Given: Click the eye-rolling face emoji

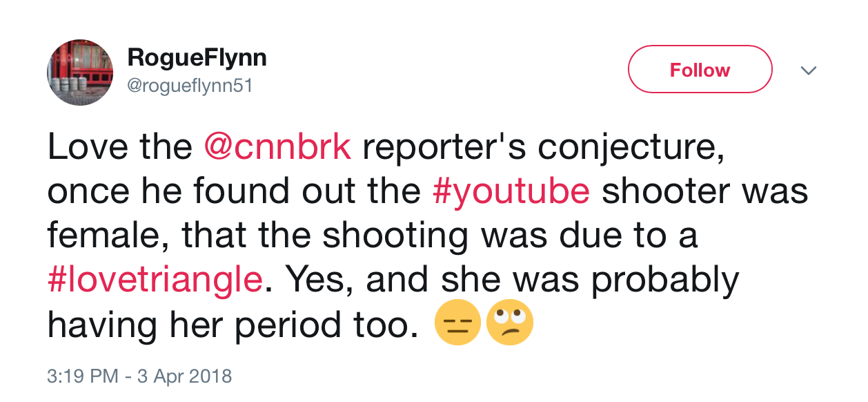Looking at the screenshot, I should point(510,323).
